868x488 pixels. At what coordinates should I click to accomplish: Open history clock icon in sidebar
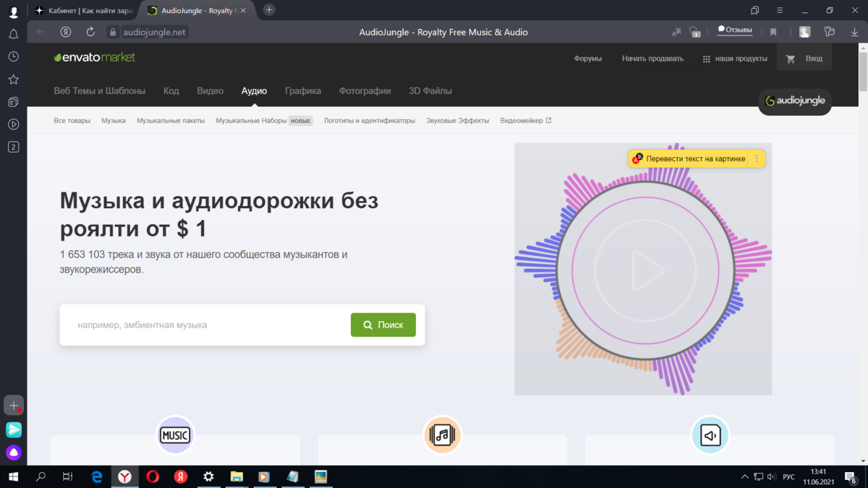coord(13,56)
